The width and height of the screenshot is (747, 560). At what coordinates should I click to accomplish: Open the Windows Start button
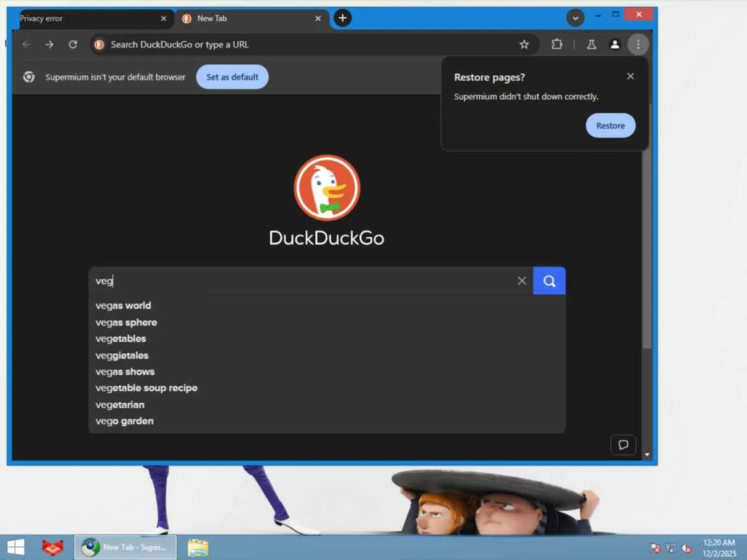[x=16, y=547]
